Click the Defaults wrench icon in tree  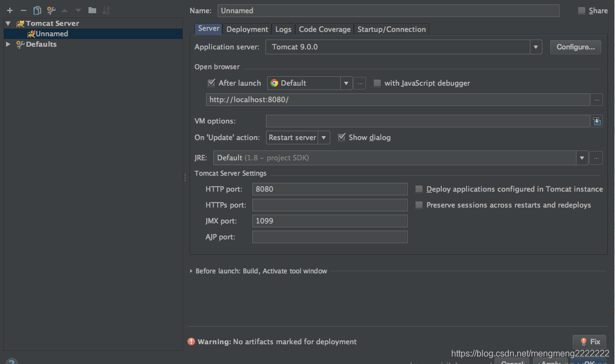tap(20, 44)
